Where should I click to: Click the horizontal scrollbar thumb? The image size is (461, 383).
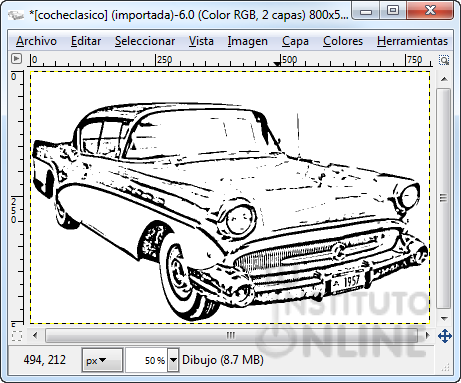(x=231, y=335)
